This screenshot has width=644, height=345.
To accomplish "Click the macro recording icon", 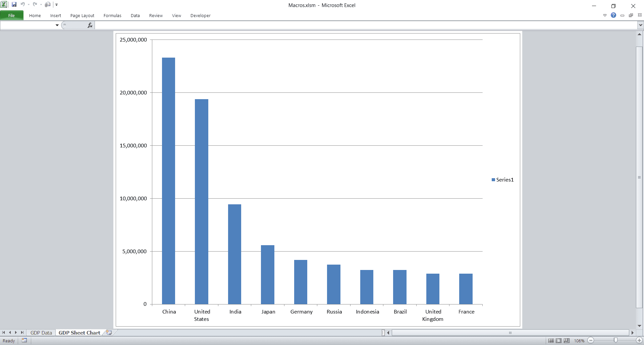I will 24,341.
